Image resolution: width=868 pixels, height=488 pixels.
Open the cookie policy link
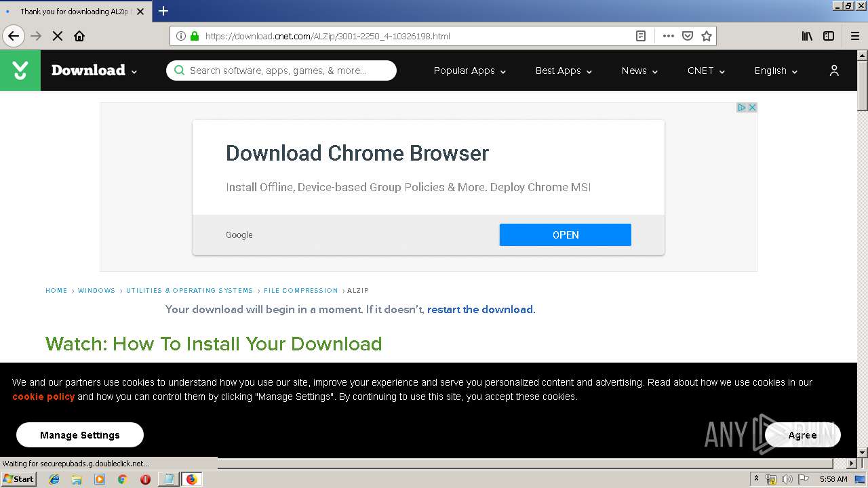click(43, 396)
